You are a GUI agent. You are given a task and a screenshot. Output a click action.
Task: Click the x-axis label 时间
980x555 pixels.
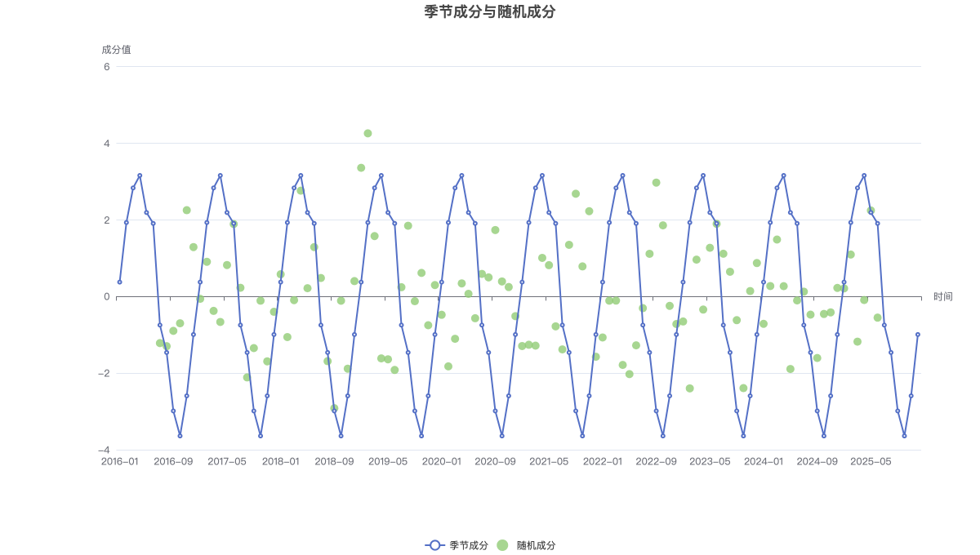(x=943, y=296)
